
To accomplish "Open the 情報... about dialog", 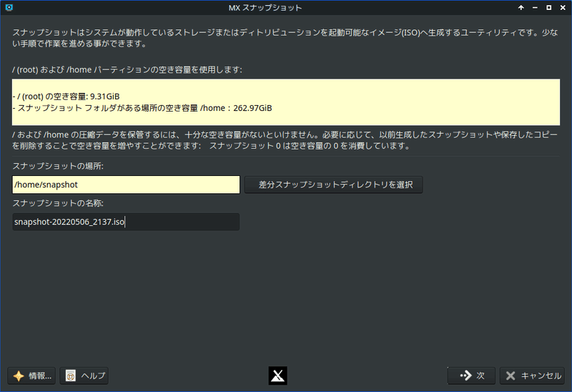I will pos(31,376).
